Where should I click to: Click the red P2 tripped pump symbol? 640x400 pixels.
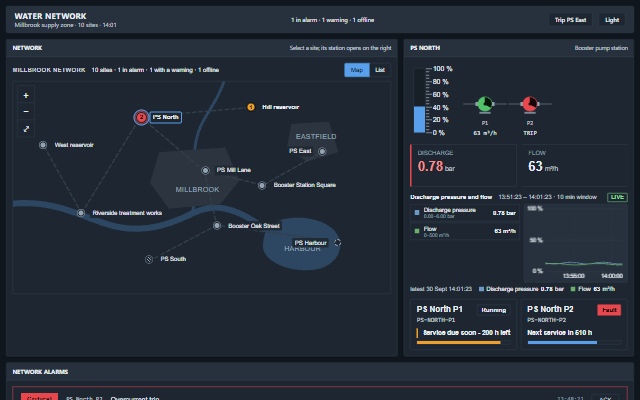(x=530, y=104)
